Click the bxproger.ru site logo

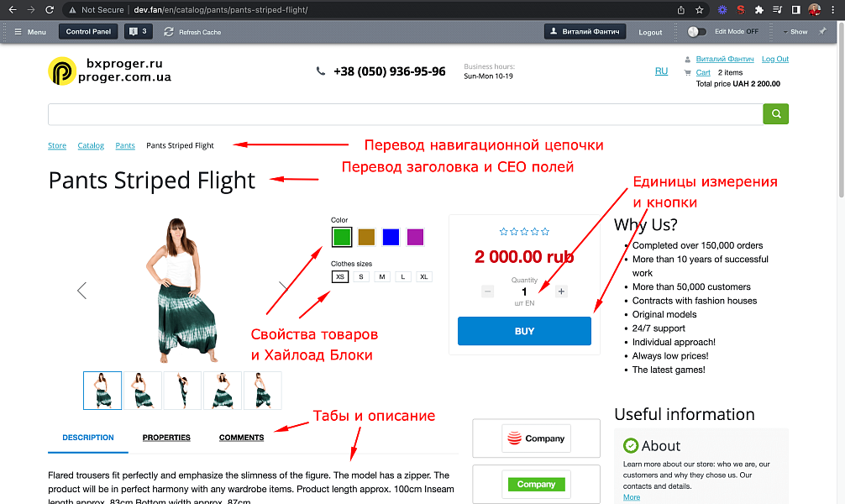(110, 71)
